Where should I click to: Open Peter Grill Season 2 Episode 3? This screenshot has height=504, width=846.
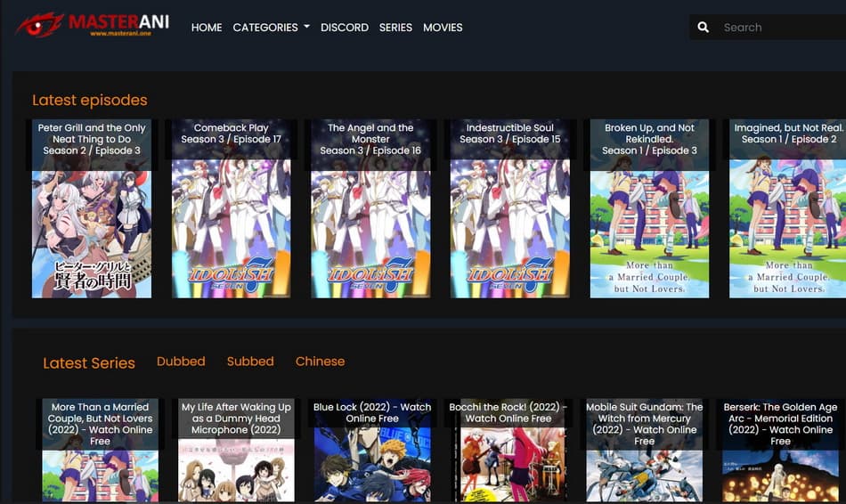92,209
